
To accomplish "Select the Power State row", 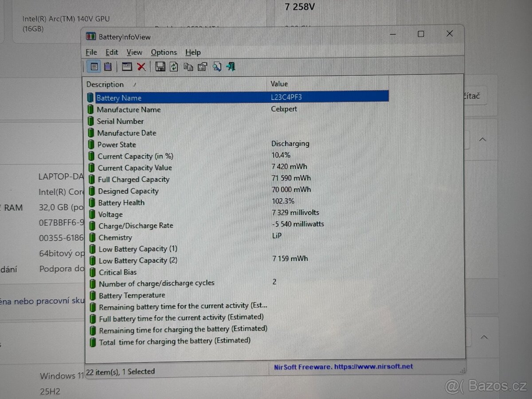I will 117,144.
